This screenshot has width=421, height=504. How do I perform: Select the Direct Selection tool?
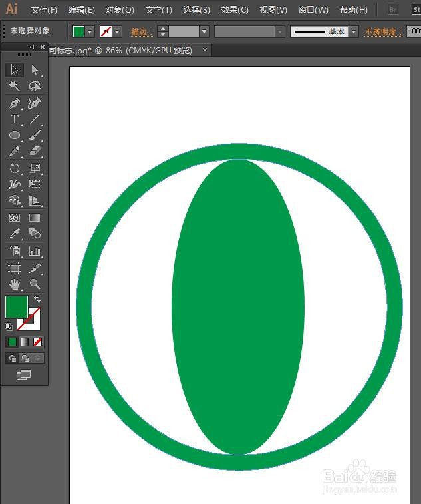coord(35,70)
